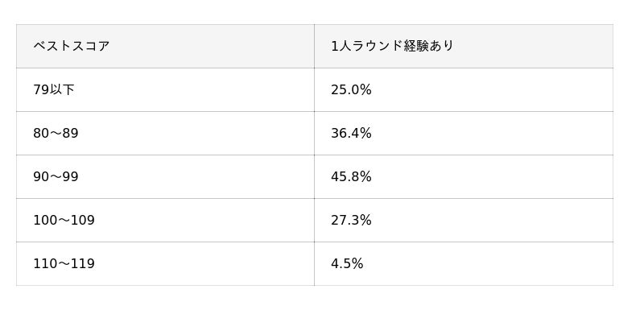The image size is (644, 310).
Task: Click the 80～89 score range cell
Action: [165, 133]
